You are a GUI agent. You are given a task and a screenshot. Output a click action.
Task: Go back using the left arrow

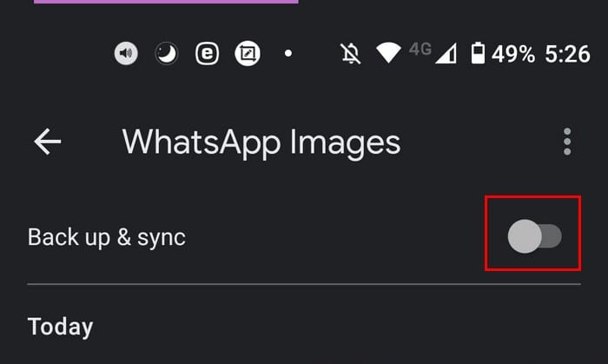48,142
